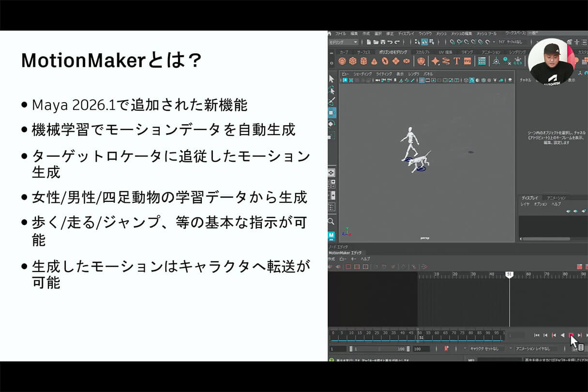Create a polygon disc from the shelf

coord(406,61)
